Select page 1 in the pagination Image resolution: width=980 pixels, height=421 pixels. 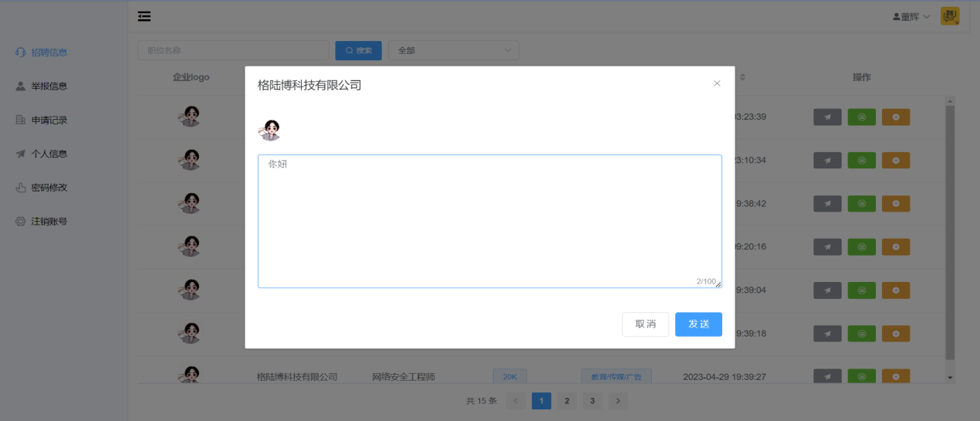click(x=542, y=401)
